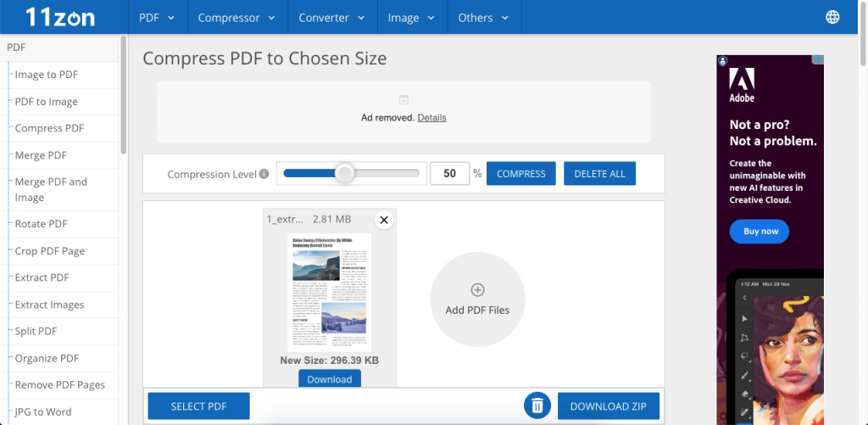The height and width of the screenshot is (425, 868).
Task: Select the uploaded PDF page thumbnail
Action: click(x=330, y=293)
